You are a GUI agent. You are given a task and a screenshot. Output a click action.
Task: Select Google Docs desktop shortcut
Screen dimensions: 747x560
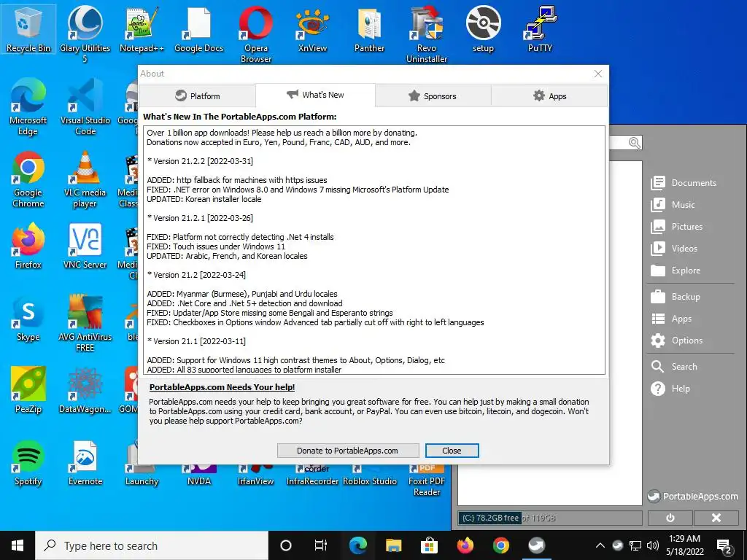point(198,29)
